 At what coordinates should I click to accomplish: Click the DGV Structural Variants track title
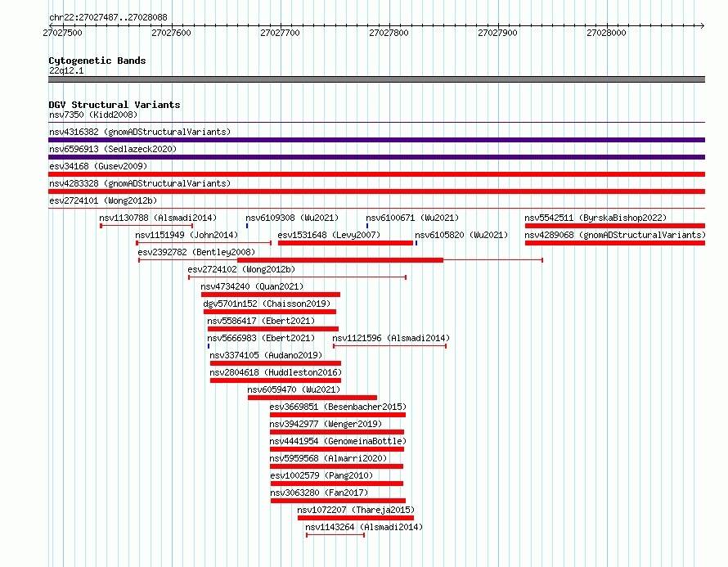pos(115,105)
